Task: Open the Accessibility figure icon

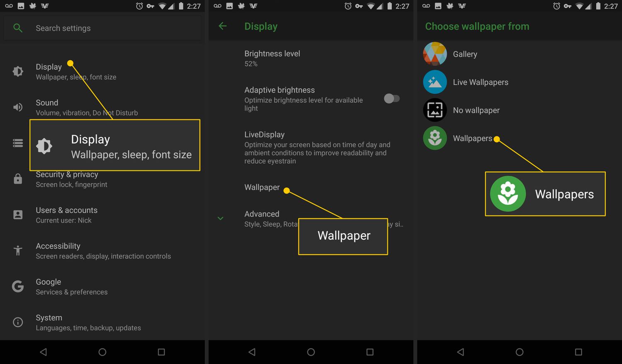Action: coord(18,250)
